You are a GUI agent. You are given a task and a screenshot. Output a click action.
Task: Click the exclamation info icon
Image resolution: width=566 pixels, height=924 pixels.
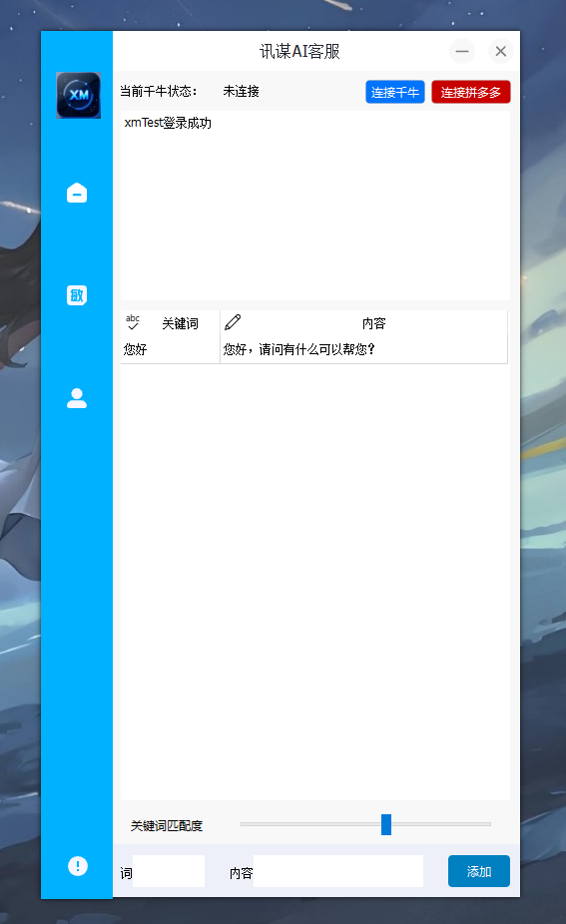click(77, 866)
